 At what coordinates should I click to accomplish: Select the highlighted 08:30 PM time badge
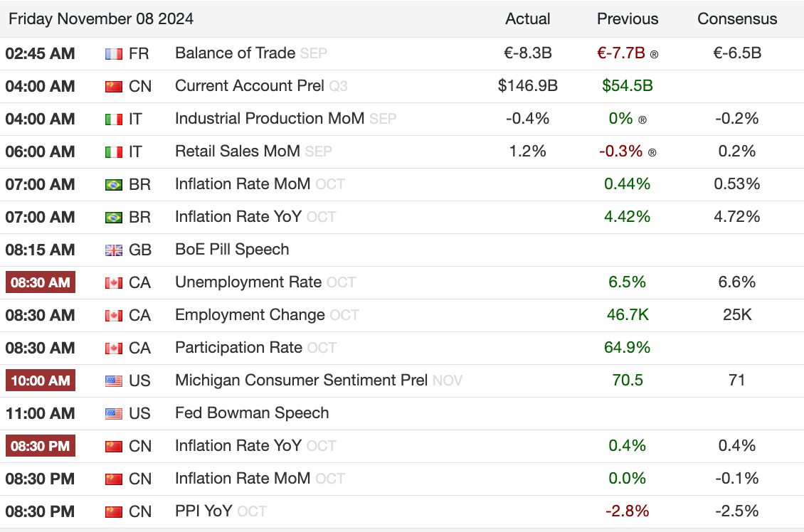pyautogui.click(x=41, y=446)
